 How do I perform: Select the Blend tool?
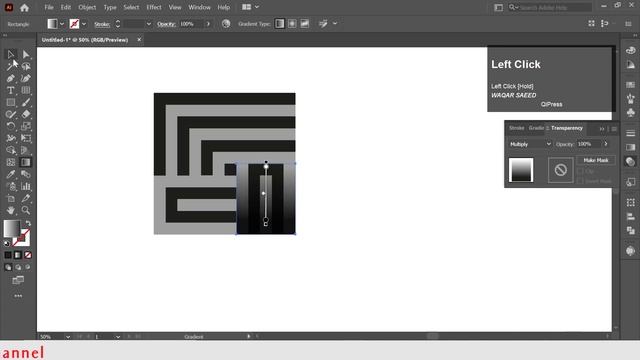coord(26,174)
